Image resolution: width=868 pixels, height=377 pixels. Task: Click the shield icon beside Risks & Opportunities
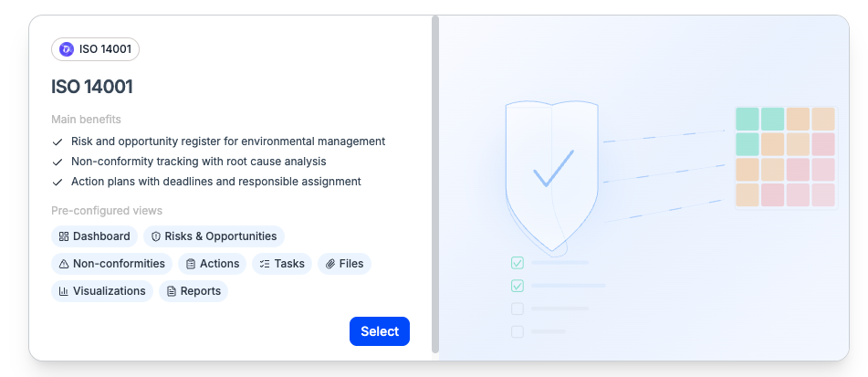pyautogui.click(x=155, y=236)
